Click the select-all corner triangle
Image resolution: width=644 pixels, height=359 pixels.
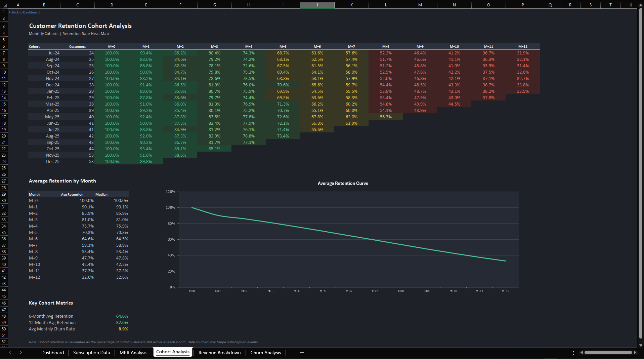pos(4,5)
